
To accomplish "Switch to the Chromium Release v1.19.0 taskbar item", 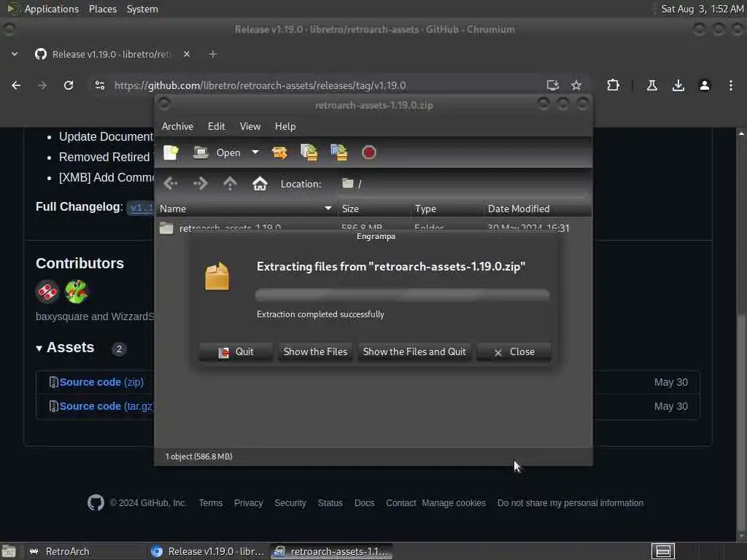I will click(208, 551).
